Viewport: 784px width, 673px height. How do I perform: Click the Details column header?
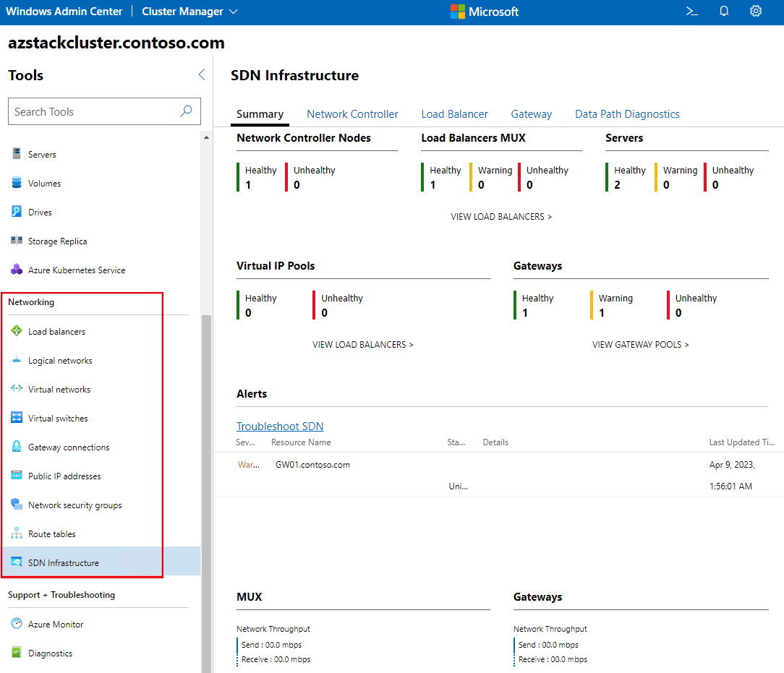495,442
